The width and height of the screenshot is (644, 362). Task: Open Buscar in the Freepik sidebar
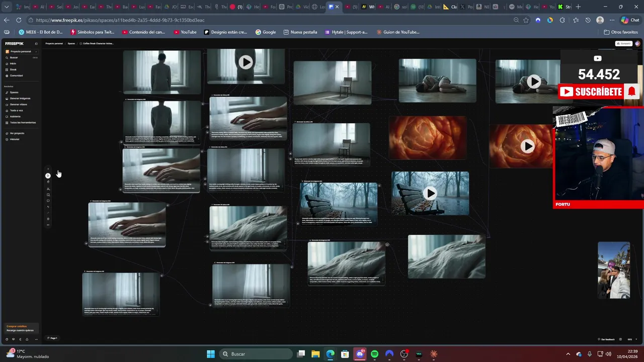[14, 57]
